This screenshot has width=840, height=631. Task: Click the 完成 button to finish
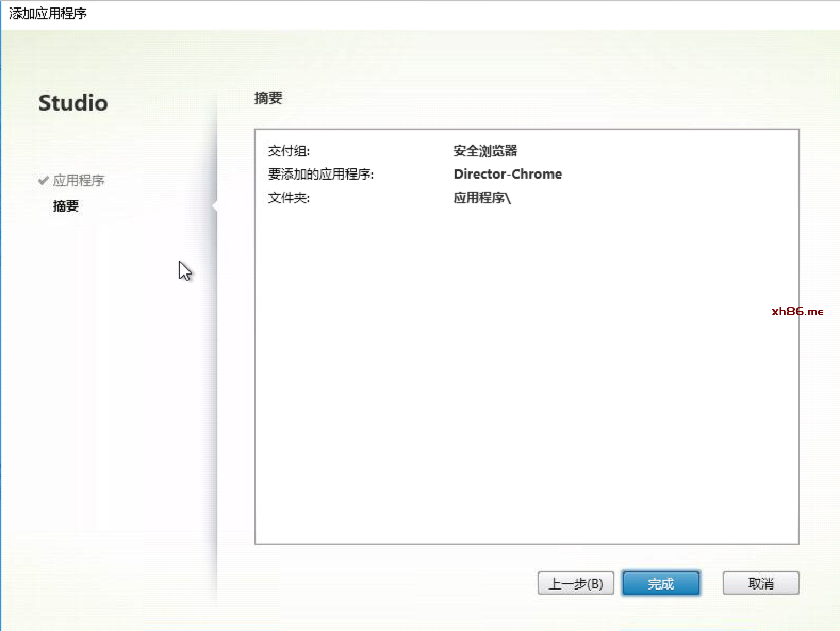click(661, 584)
